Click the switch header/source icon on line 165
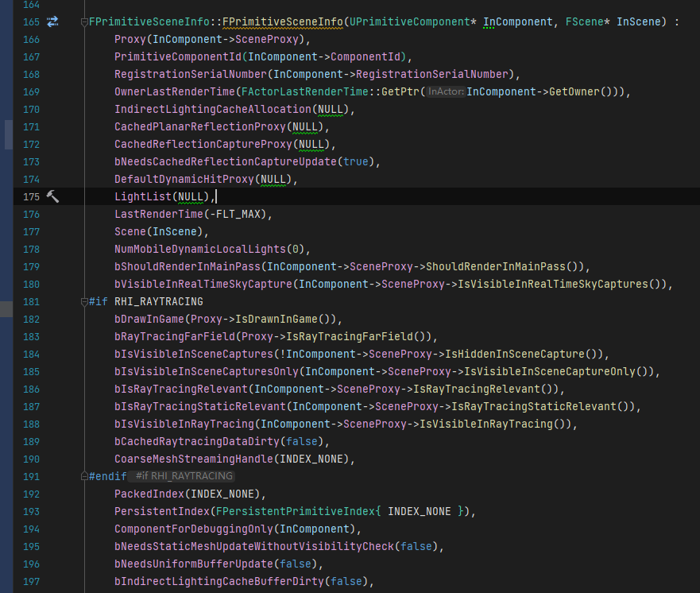 point(52,21)
